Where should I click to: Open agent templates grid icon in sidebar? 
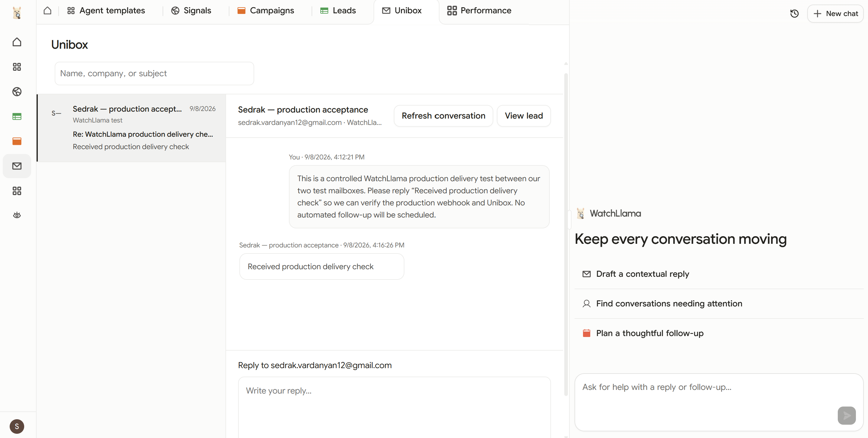pos(17,67)
